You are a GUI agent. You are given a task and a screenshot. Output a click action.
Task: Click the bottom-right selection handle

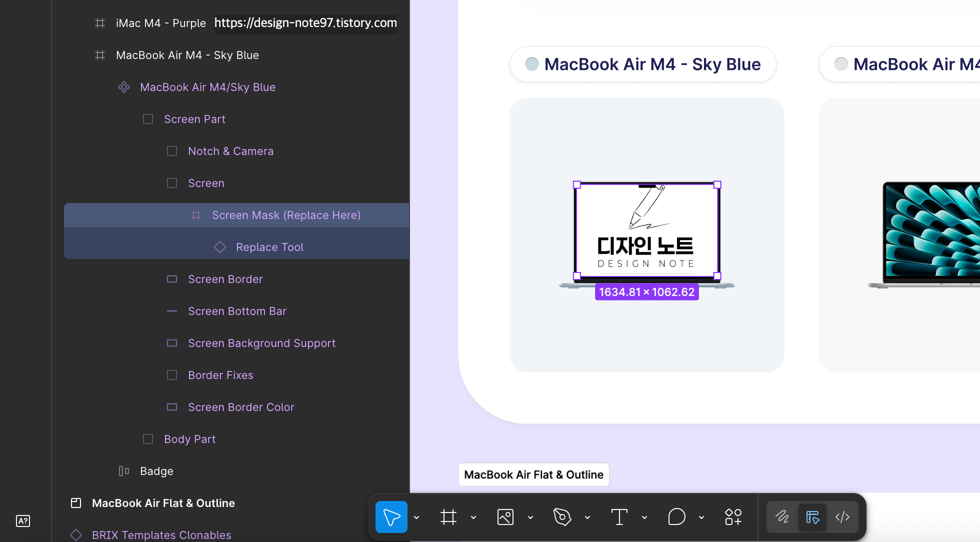point(717,276)
